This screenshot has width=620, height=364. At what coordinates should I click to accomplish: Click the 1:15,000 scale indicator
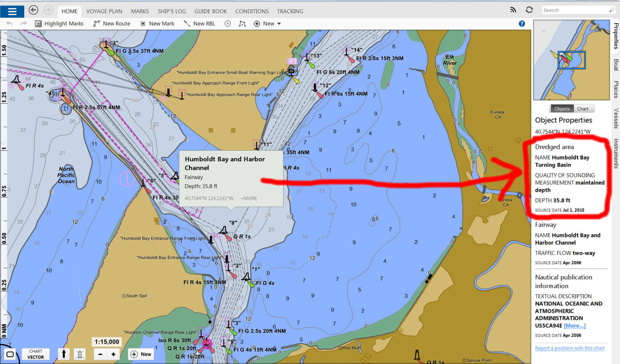(107, 342)
